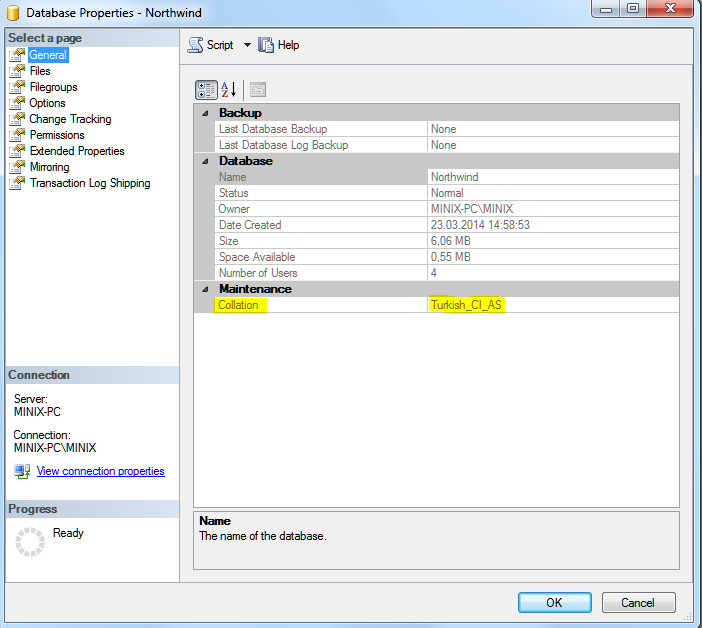Click View connection properties link
702x628 pixels.
[x=100, y=471]
